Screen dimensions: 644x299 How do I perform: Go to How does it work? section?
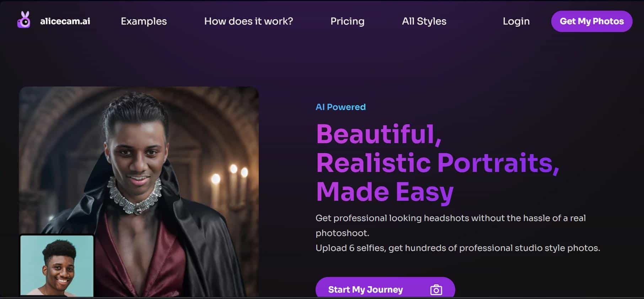click(x=248, y=21)
